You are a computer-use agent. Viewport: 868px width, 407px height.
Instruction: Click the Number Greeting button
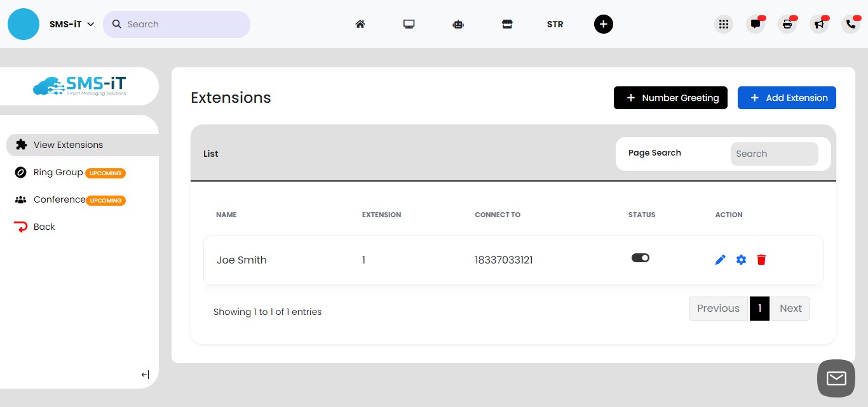[670, 98]
